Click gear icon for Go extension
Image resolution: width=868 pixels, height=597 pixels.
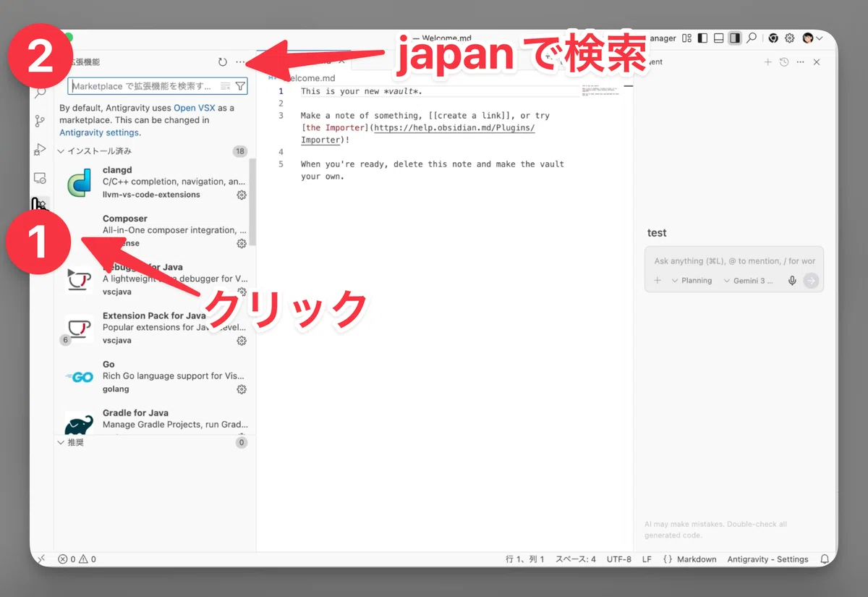pyautogui.click(x=242, y=389)
